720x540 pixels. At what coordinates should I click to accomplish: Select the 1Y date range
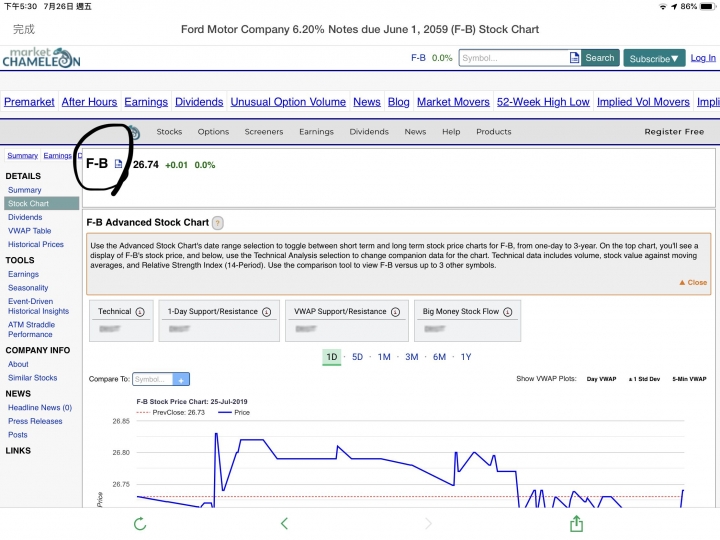coord(466,357)
